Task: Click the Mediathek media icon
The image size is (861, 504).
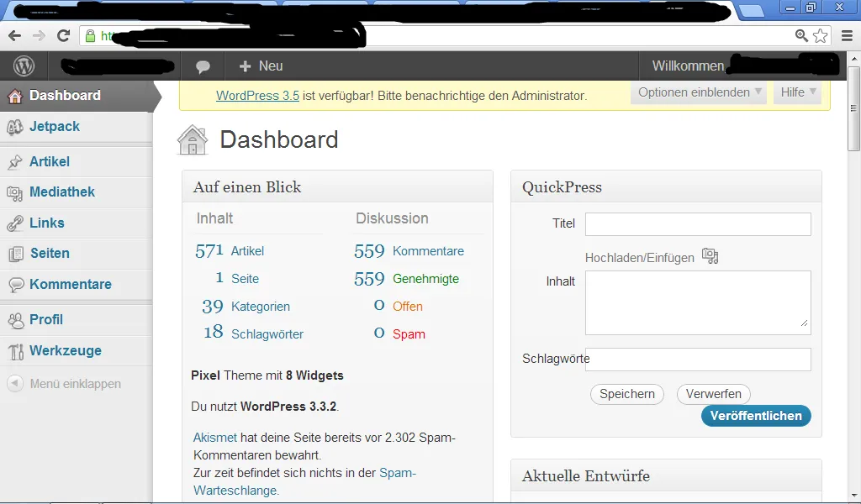Action: [15, 192]
